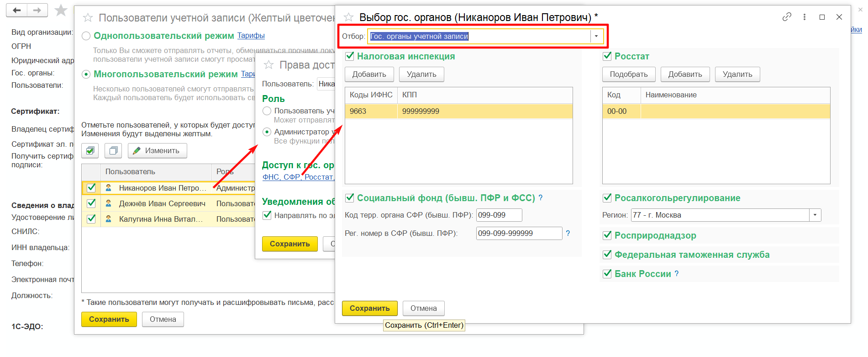Select the КПП 999999999 cell
This screenshot has height=357, width=868.
pyautogui.click(x=485, y=111)
